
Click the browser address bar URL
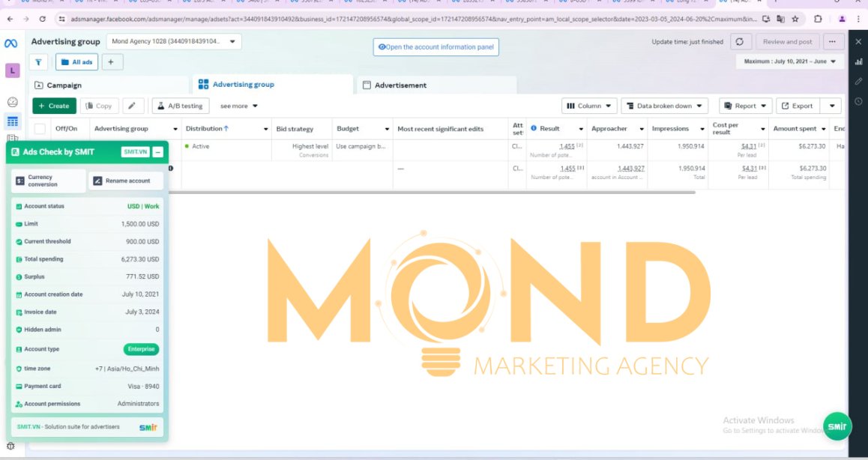click(414, 19)
